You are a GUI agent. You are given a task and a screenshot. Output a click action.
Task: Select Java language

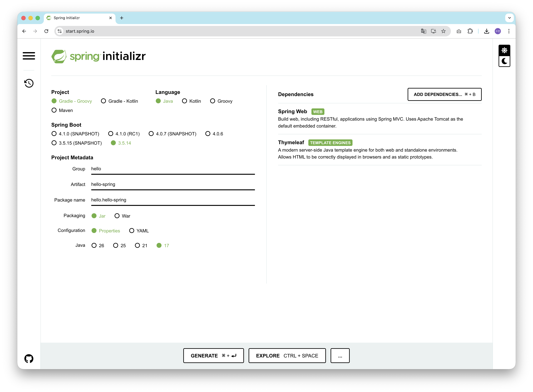coord(164,101)
